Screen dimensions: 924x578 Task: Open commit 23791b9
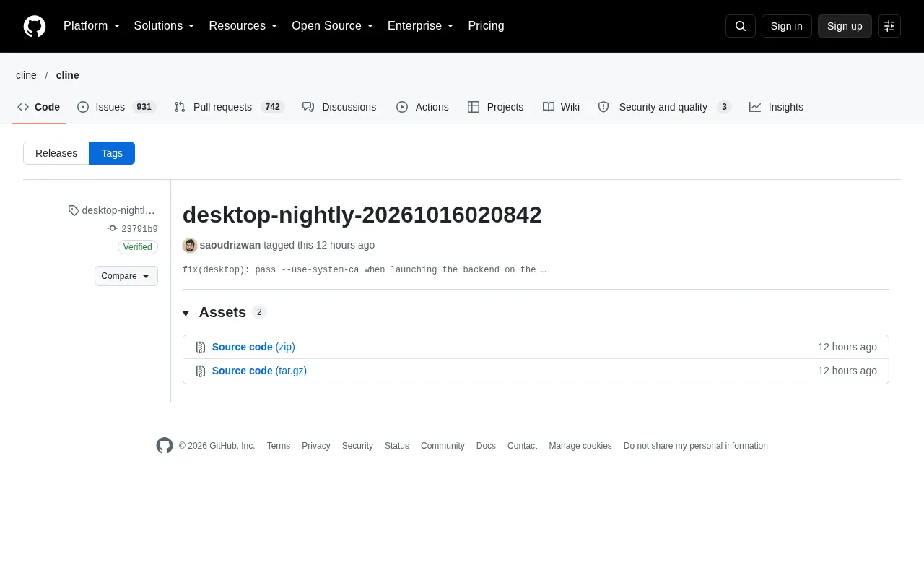click(139, 229)
